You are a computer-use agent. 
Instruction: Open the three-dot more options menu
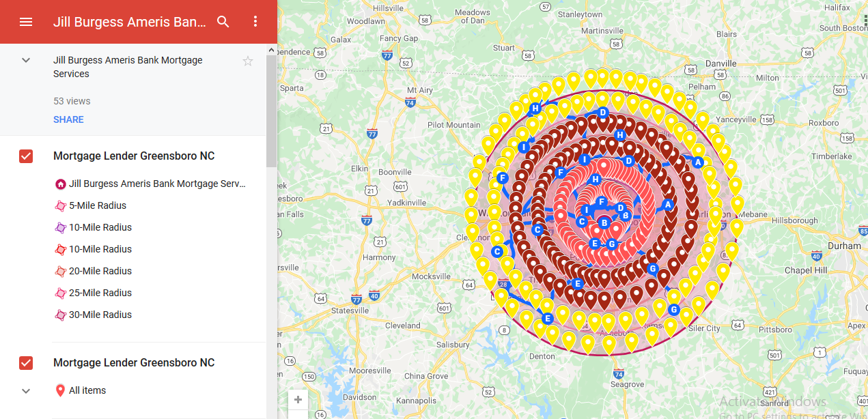point(255,22)
